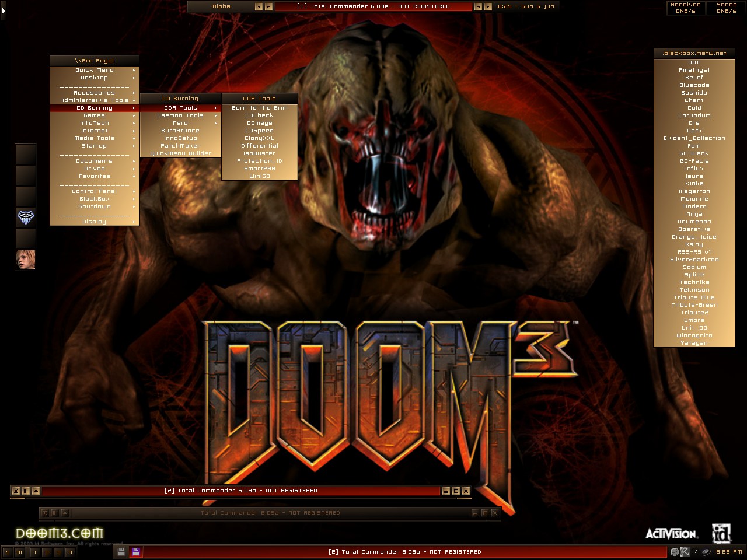Select the Evident_Collection style

694,138
